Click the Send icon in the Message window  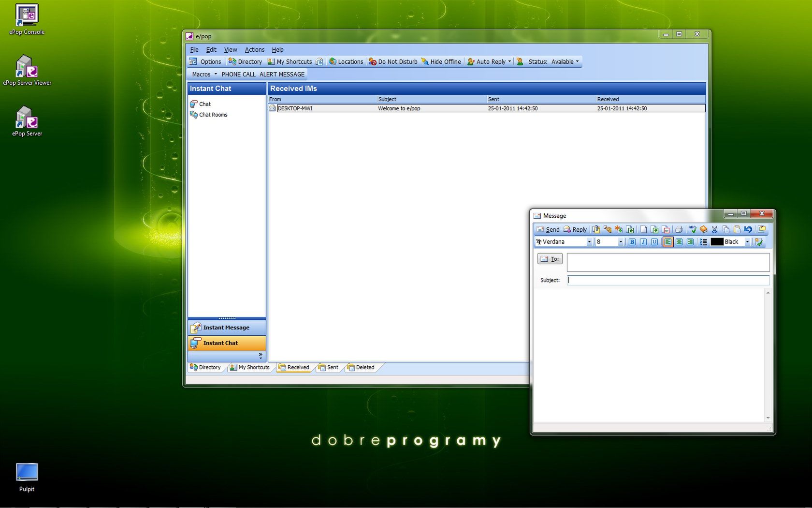(540, 229)
